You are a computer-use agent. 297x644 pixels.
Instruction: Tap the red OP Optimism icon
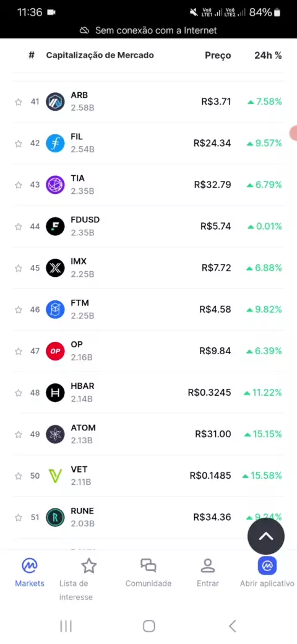point(55,351)
